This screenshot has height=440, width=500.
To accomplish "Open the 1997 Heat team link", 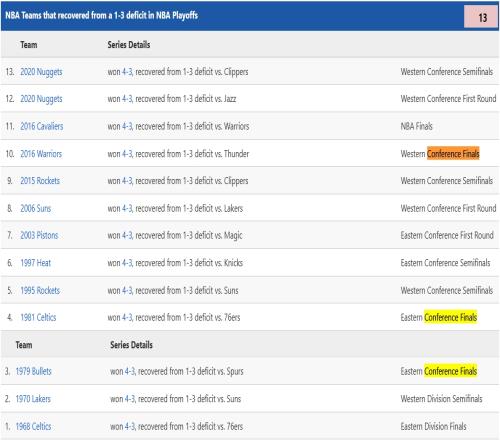I will (x=36, y=263).
